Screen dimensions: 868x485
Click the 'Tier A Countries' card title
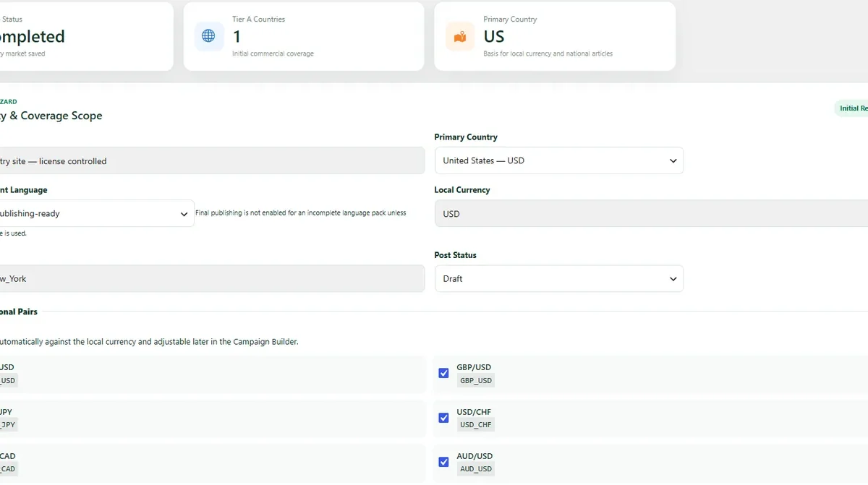tap(258, 20)
